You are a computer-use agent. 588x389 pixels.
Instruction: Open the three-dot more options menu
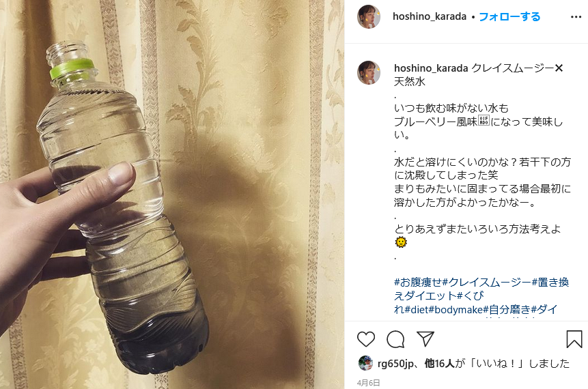pos(576,17)
